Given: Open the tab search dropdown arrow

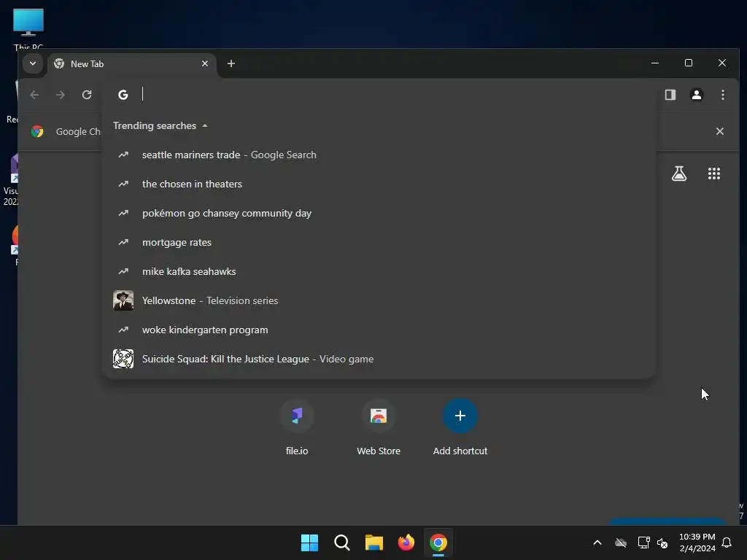Looking at the screenshot, I should pyautogui.click(x=32, y=63).
